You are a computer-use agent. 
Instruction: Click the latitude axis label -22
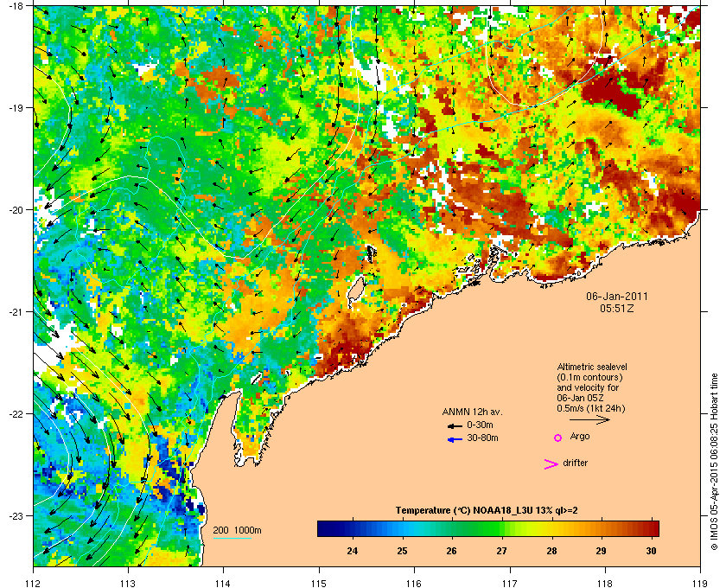(16, 414)
